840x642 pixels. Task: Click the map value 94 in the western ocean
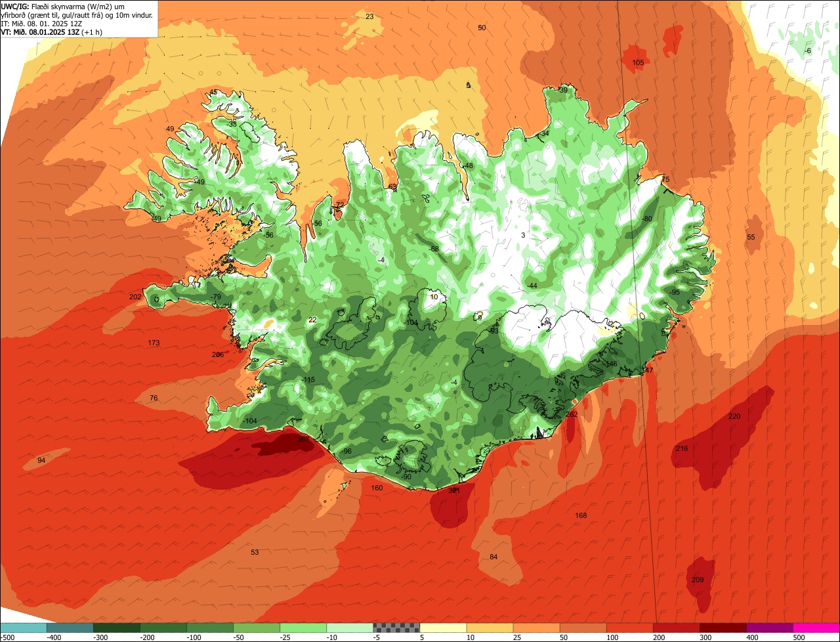[41, 460]
